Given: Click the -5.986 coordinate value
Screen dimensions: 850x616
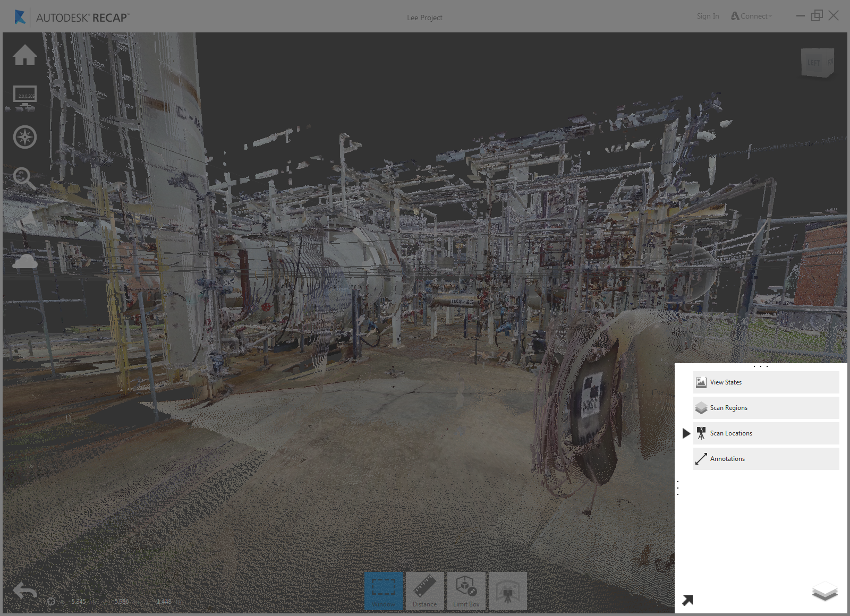Looking at the screenshot, I should coord(121,602).
